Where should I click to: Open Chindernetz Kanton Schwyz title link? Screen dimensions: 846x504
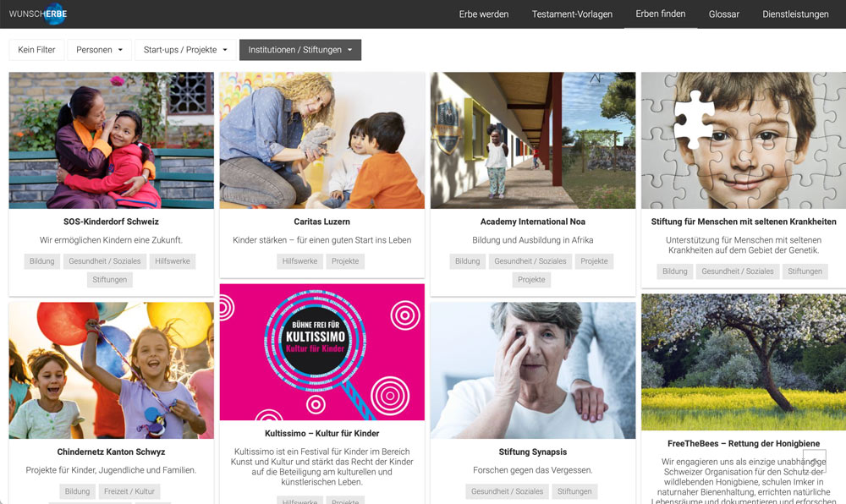(x=111, y=452)
